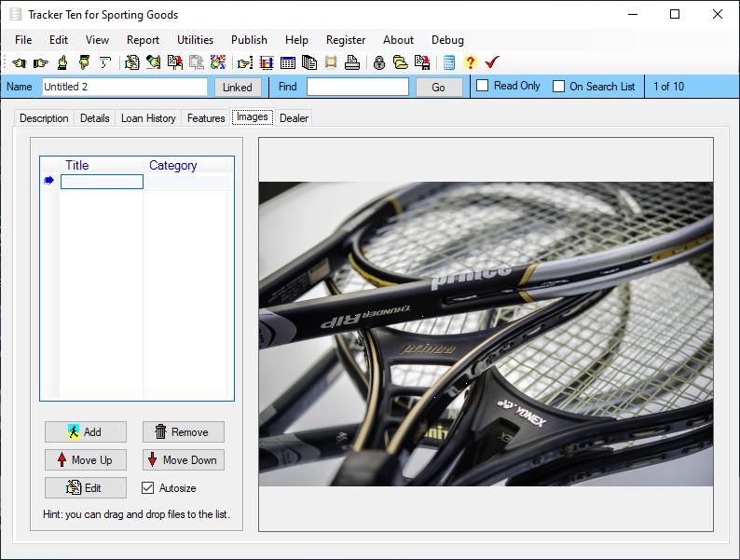Click the Linked button

(x=238, y=88)
